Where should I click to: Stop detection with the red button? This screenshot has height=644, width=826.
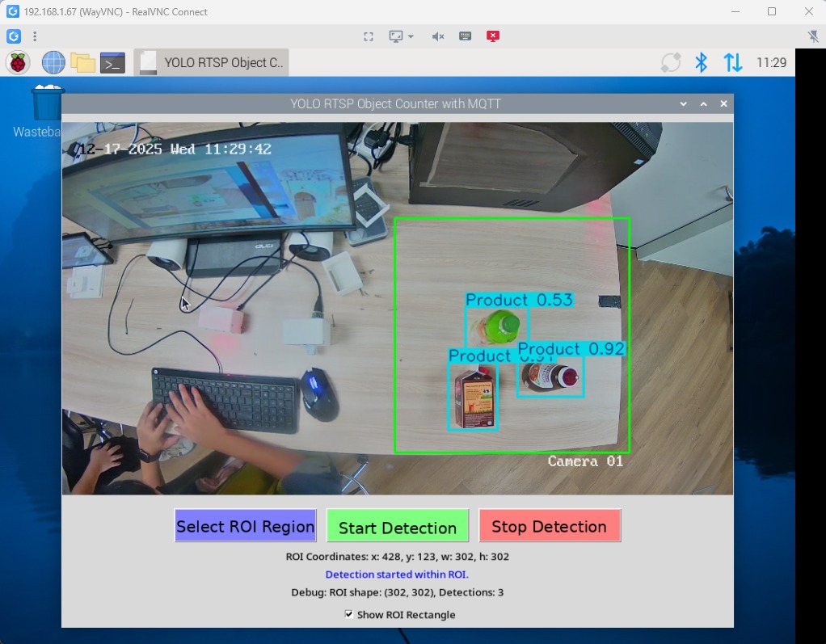(x=550, y=526)
